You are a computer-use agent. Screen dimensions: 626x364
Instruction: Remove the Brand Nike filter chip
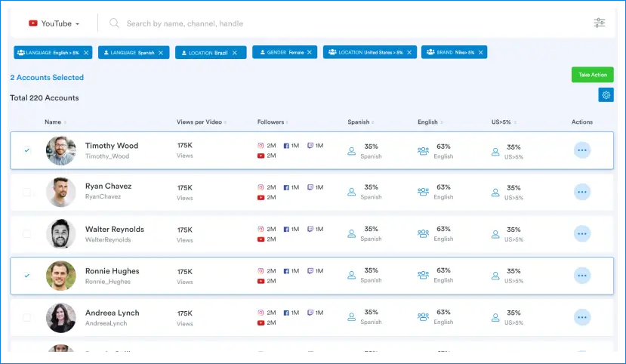coord(481,53)
